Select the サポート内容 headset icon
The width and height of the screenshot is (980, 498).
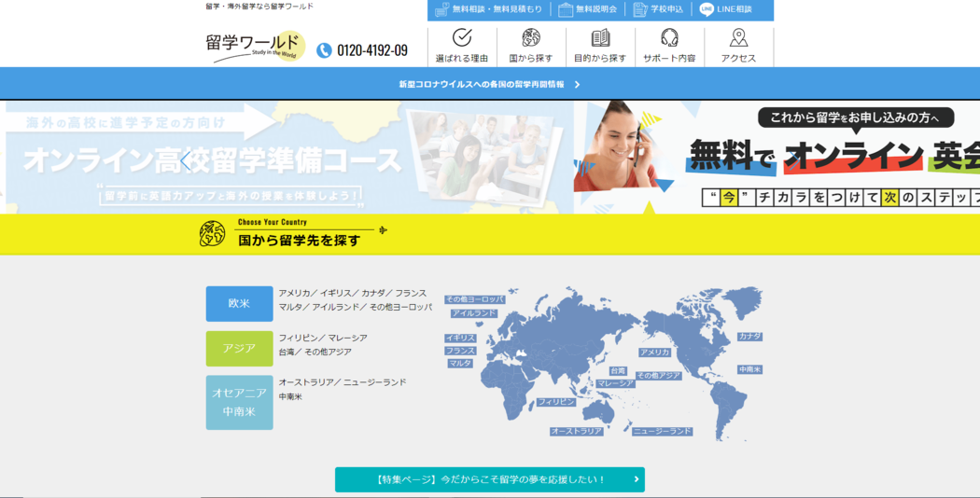pos(669,37)
